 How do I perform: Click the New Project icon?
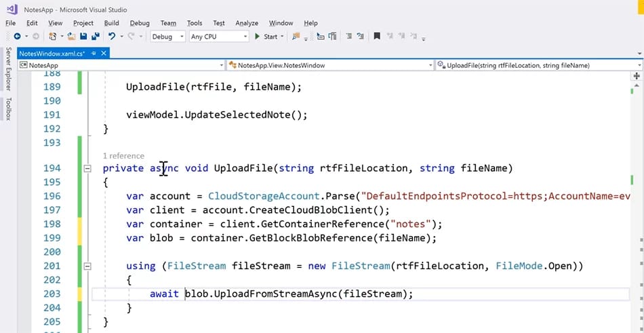[53, 37]
